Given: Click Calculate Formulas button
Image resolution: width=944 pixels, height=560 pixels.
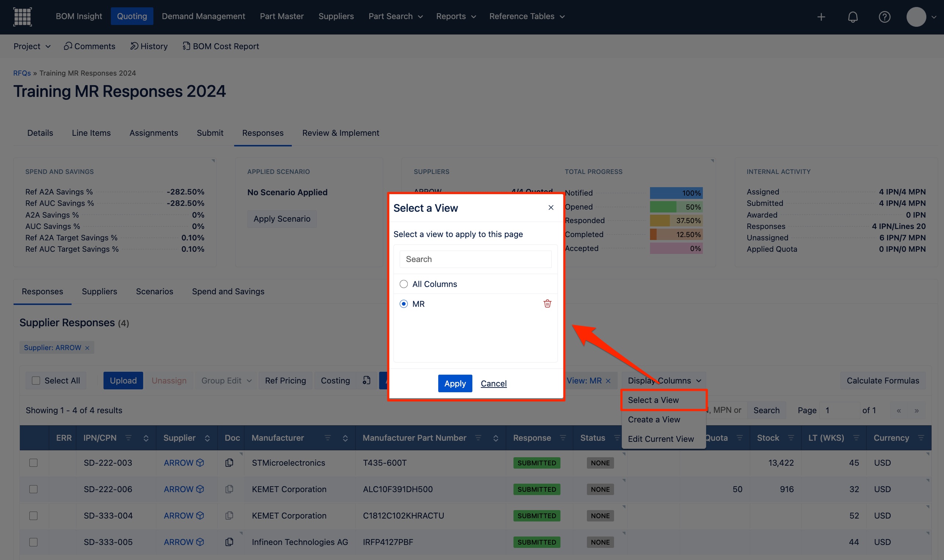Looking at the screenshot, I should coord(882,381).
